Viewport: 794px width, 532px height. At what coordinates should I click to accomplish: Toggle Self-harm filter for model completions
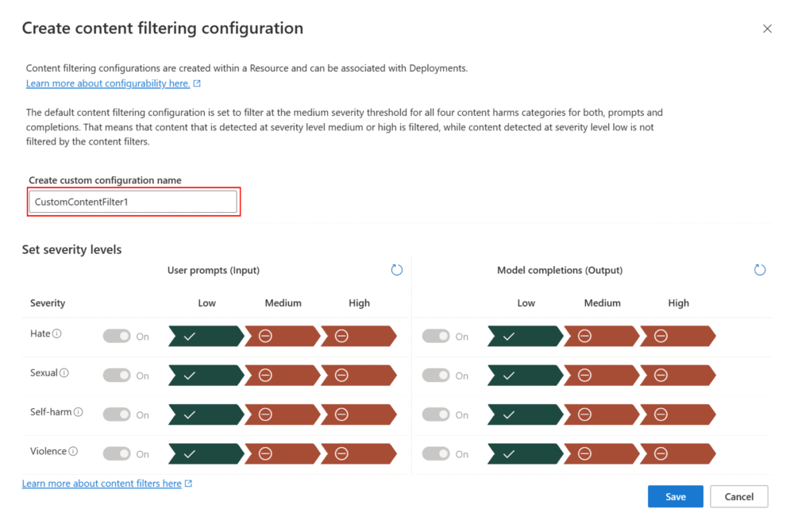pyautogui.click(x=436, y=414)
